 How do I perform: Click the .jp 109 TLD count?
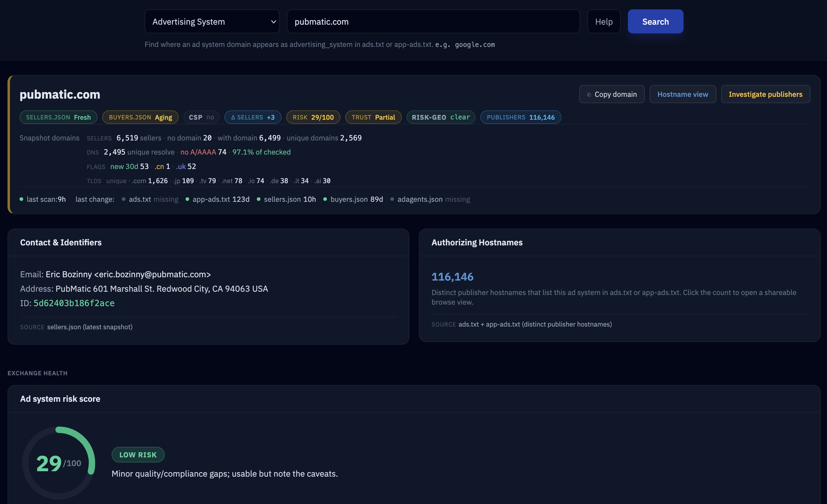tap(183, 181)
